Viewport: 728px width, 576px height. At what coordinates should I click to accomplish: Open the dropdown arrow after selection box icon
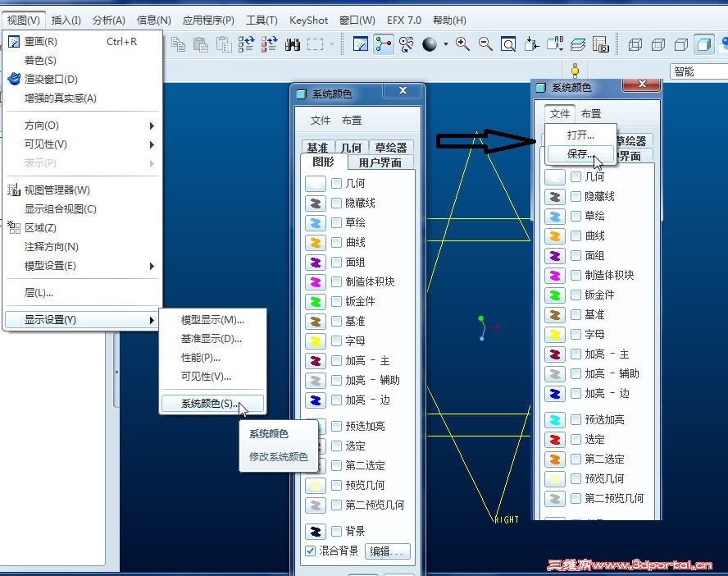pos(332,44)
